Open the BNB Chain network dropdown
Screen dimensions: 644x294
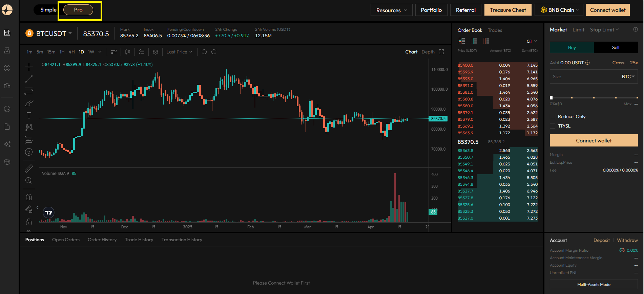pos(559,10)
